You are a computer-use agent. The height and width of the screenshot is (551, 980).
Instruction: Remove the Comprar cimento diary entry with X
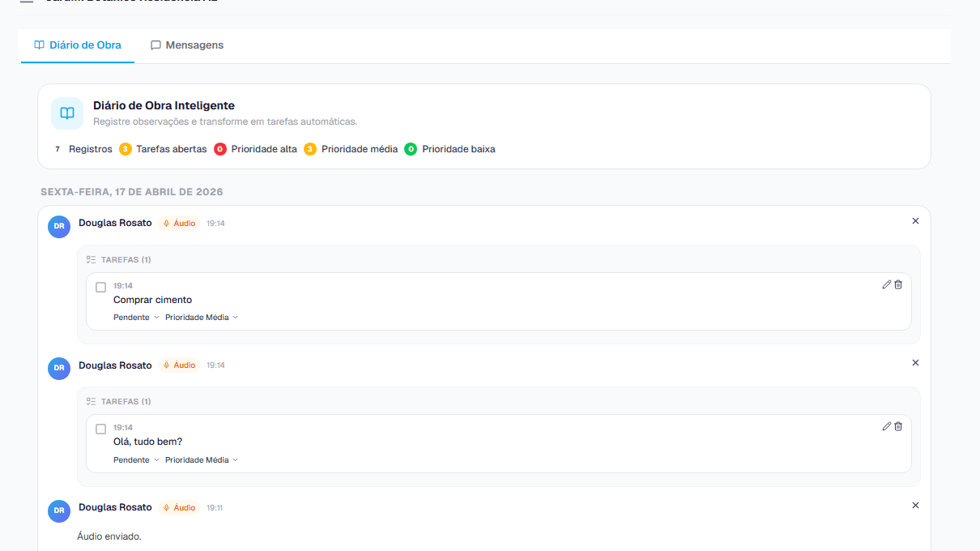pyautogui.click(x=915, y=221)
